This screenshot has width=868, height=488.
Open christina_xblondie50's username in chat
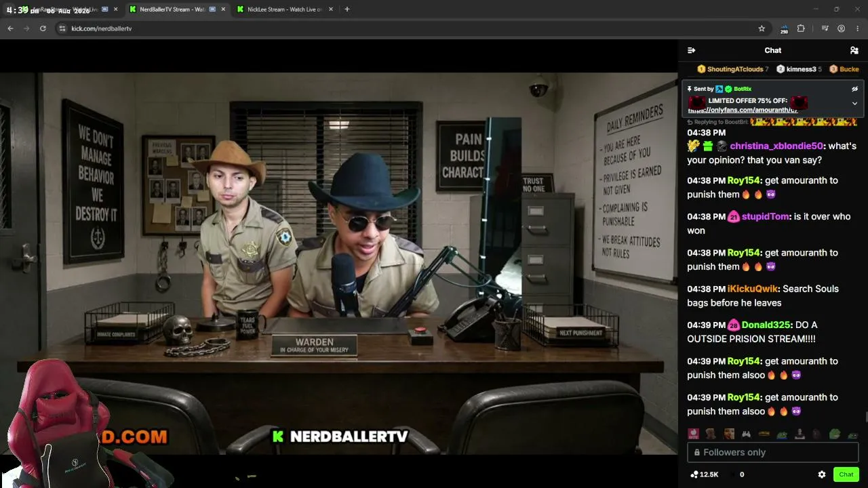[776, 146]
